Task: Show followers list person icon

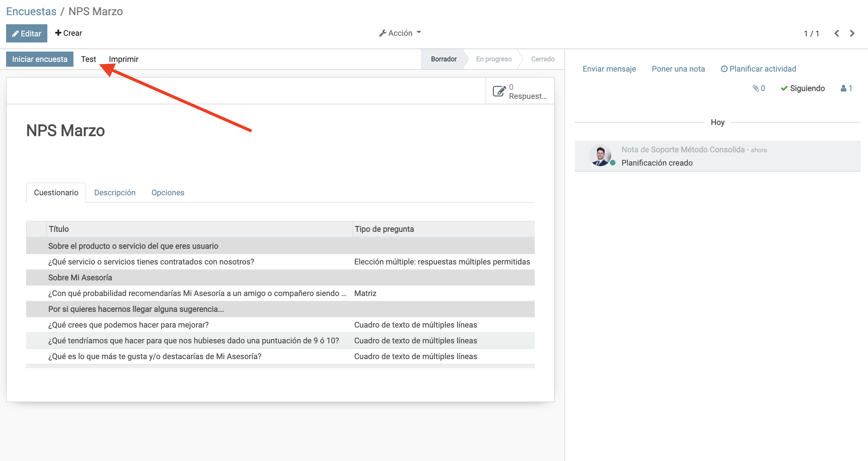Action: (846, 88)
